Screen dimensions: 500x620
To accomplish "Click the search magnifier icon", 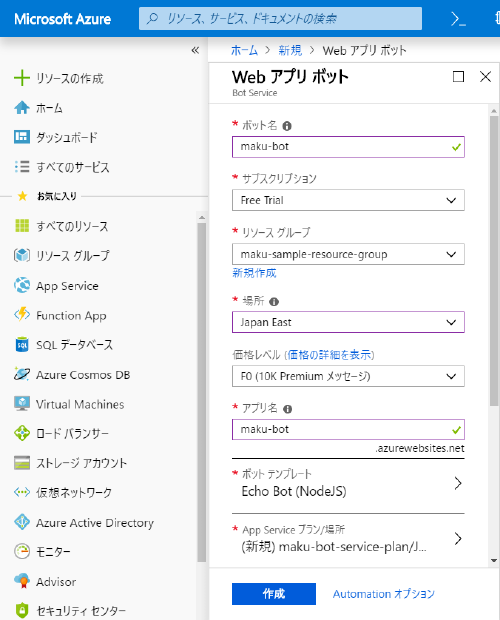I will coord(152,19).
